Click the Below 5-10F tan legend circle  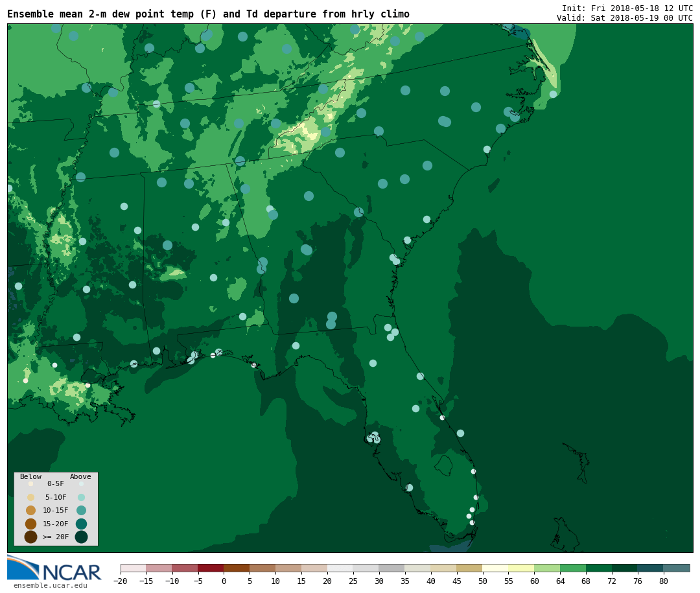31,497
